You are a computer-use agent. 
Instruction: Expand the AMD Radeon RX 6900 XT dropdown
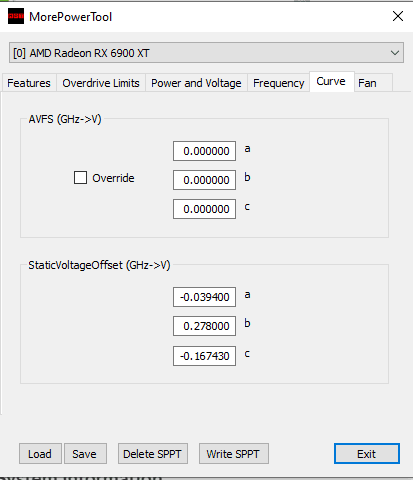pyautogui.click(x=206, y=53)
